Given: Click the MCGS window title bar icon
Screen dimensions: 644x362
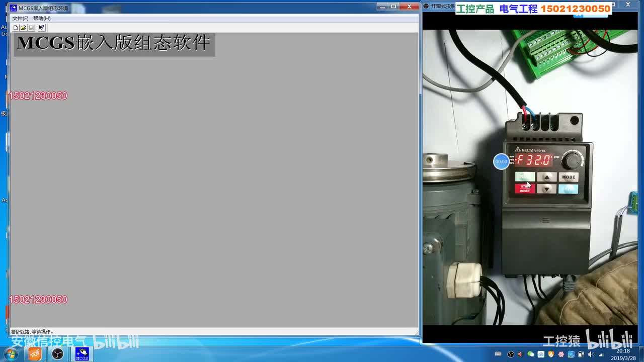Looking at the screenshot, I should click(14, 8).
